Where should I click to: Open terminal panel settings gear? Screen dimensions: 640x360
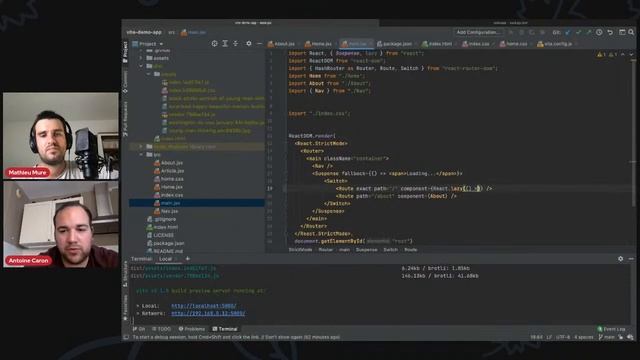click(620, 259)
